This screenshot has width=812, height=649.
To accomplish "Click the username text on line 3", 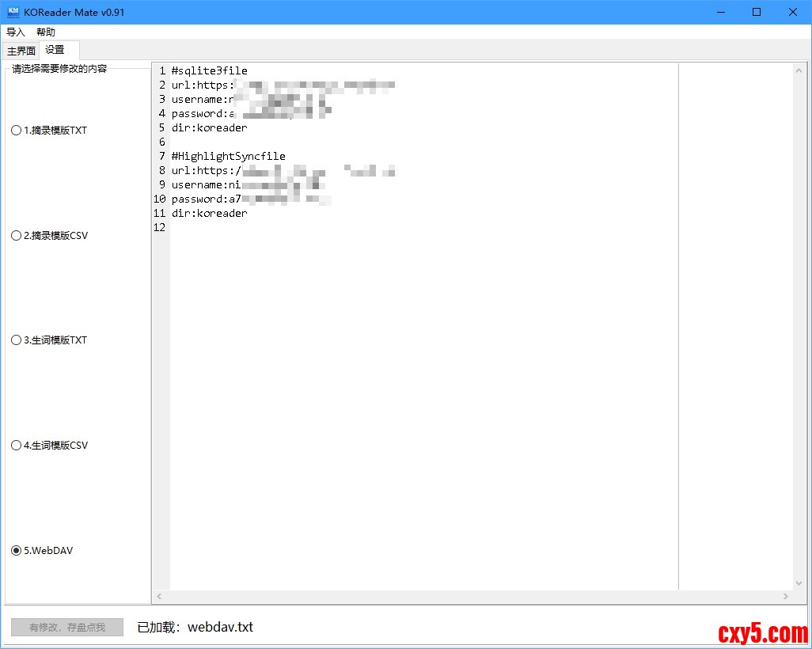I will tap(203, 100).
